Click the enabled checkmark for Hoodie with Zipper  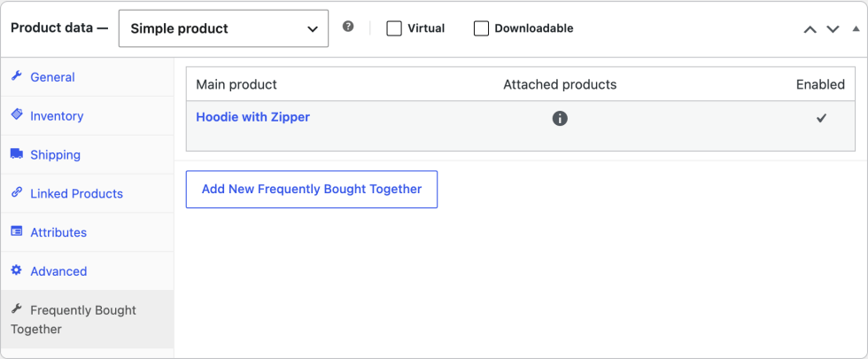[x=821, y=117]
